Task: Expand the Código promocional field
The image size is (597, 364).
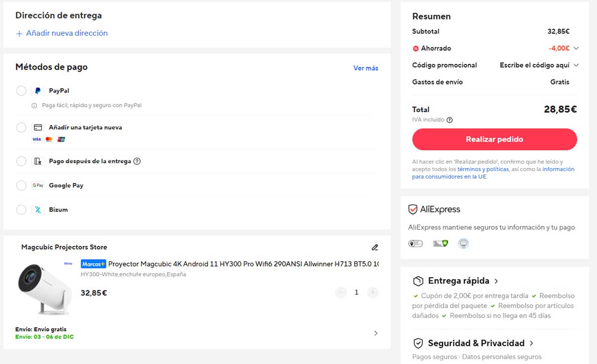Action: (576, 65)
